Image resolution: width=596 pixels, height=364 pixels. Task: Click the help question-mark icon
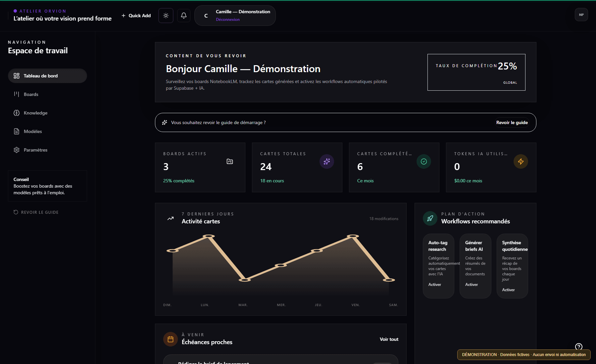point(579,346)
